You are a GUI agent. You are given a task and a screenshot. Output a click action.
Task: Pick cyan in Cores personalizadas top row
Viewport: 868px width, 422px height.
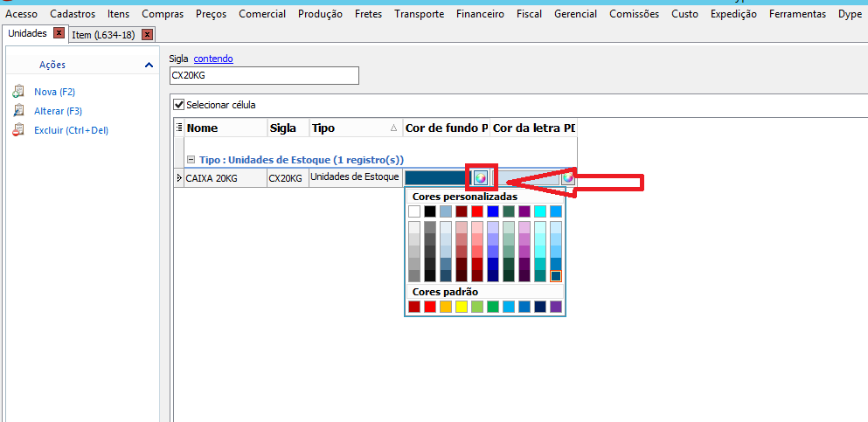540,211
